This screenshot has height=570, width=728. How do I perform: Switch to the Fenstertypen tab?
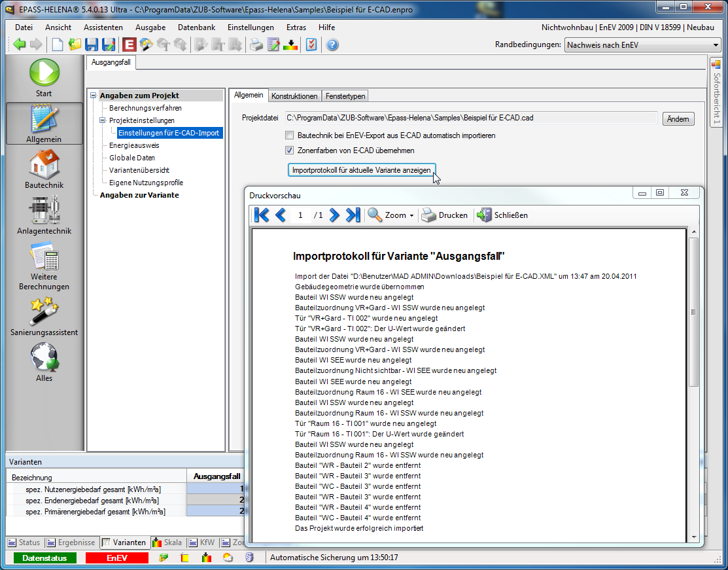click(345, 96)
